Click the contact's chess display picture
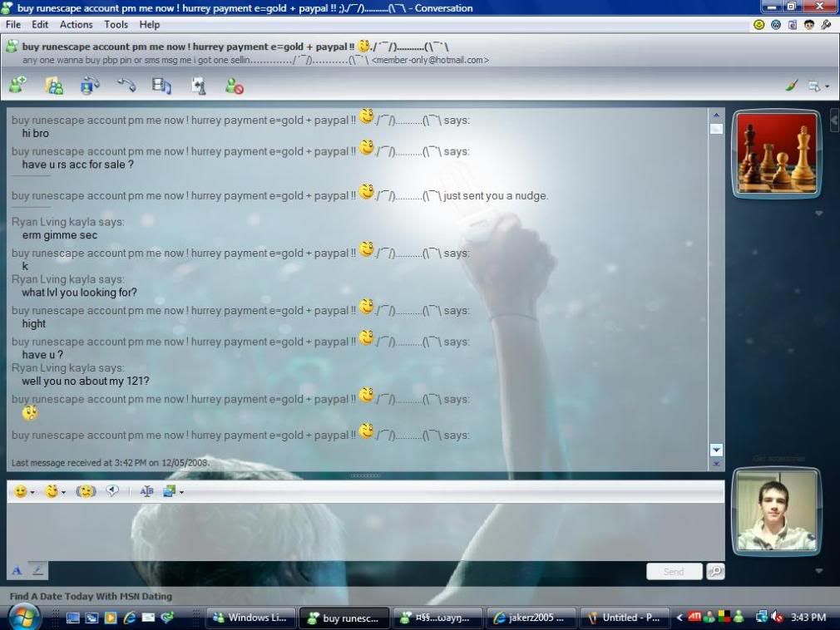Viewport: 840px width, 630px height. [x=777, y=154]
